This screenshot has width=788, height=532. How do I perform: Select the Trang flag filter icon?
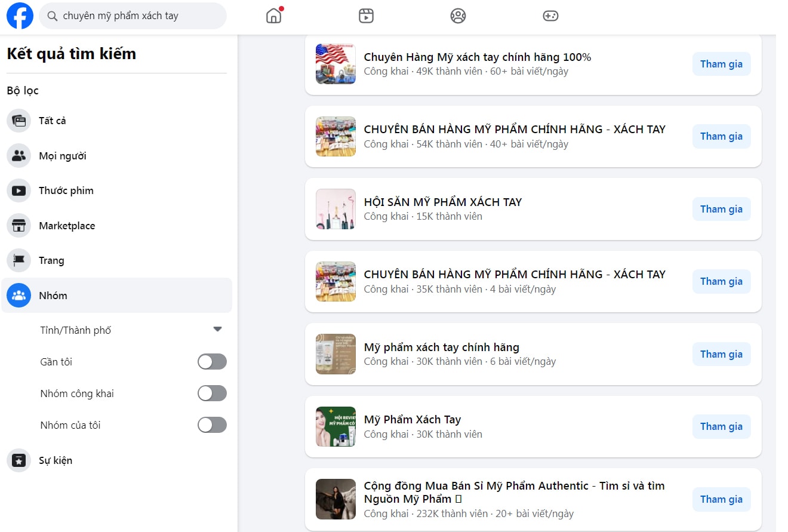click(x=19, y=260)
